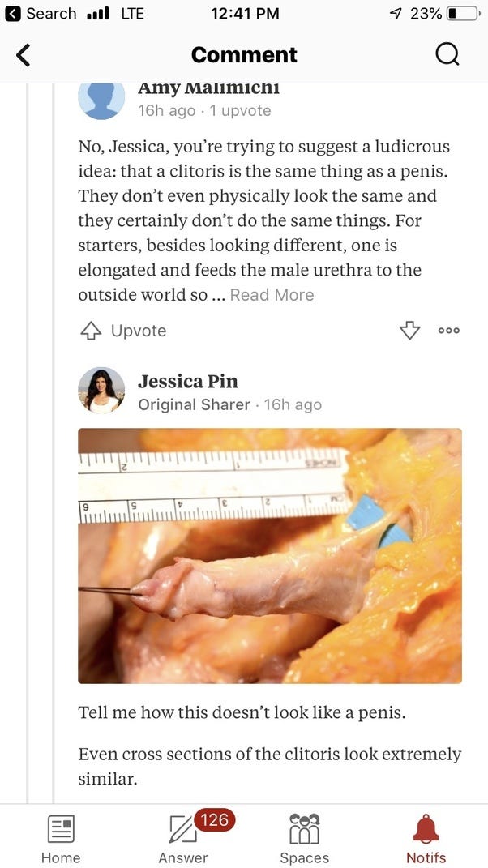
Task: Click the upvote arrow icon
Action: pos(91,331)
